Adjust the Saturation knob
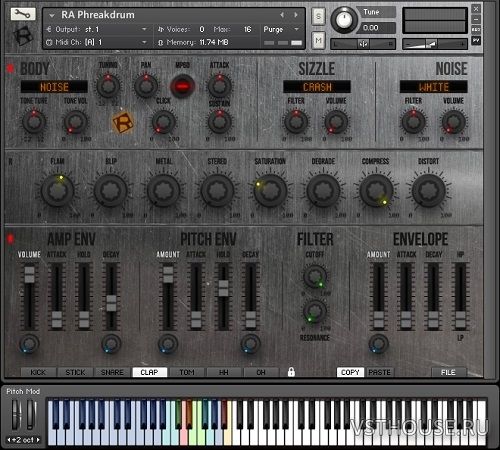 [270, 190]
